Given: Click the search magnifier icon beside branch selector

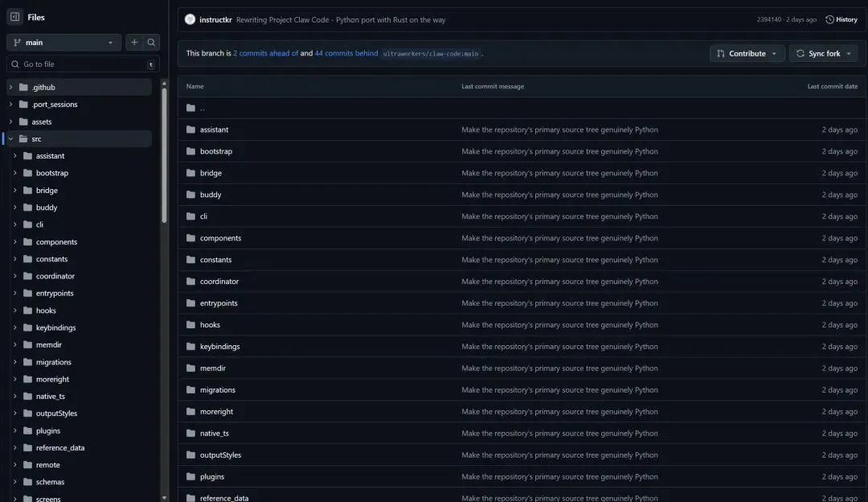Looking at the screenshot, I should 151,42.
